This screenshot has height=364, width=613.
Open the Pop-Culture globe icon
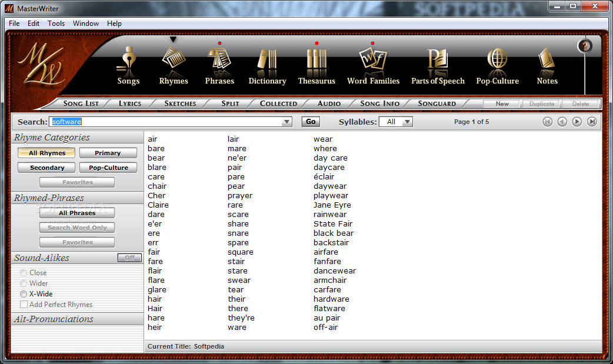click(497, 66)
